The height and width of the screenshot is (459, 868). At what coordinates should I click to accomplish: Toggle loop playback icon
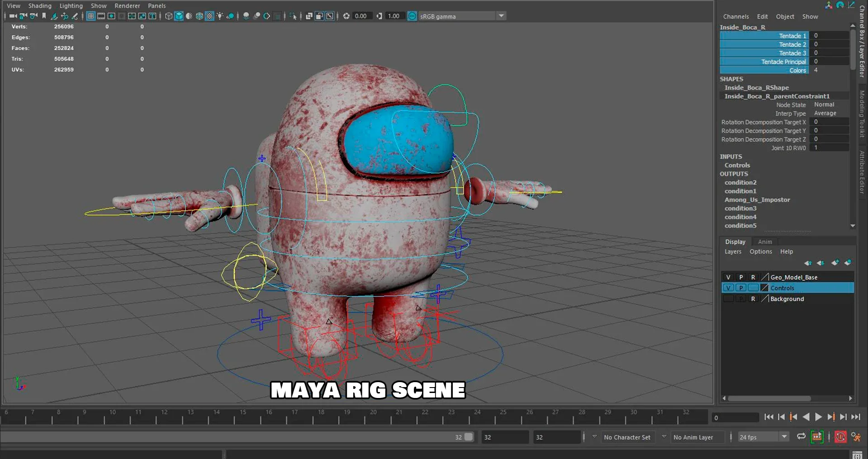coord(801,436)
